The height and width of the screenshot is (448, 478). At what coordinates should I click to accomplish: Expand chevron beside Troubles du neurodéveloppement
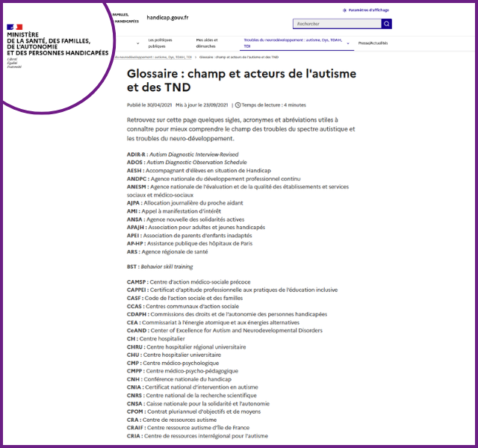(348, 43)
